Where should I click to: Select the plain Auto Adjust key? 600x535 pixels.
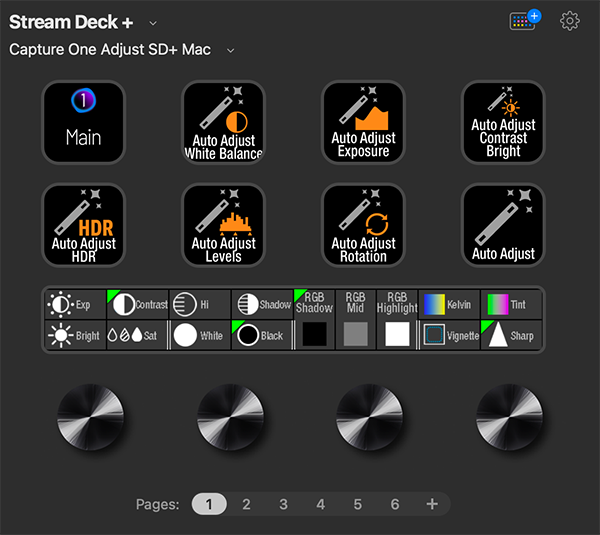pyautogui.click(x=503, y=225)
